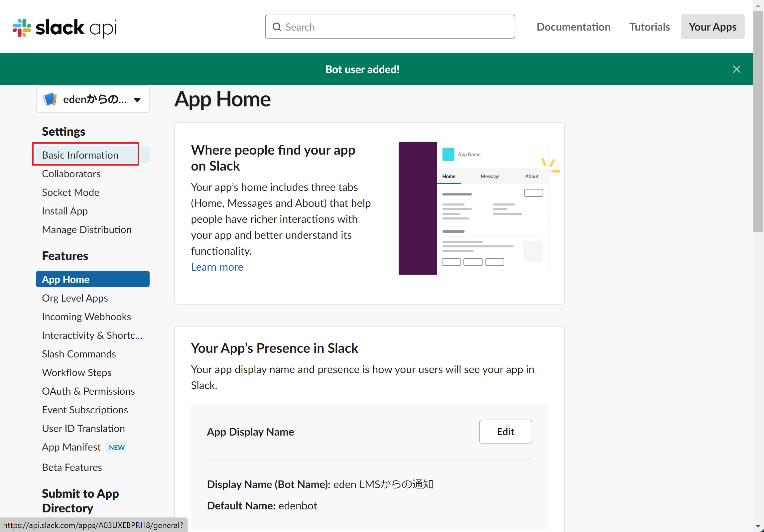
Task: Open Documentation in the top nav
Action: (x=573, y=27)
